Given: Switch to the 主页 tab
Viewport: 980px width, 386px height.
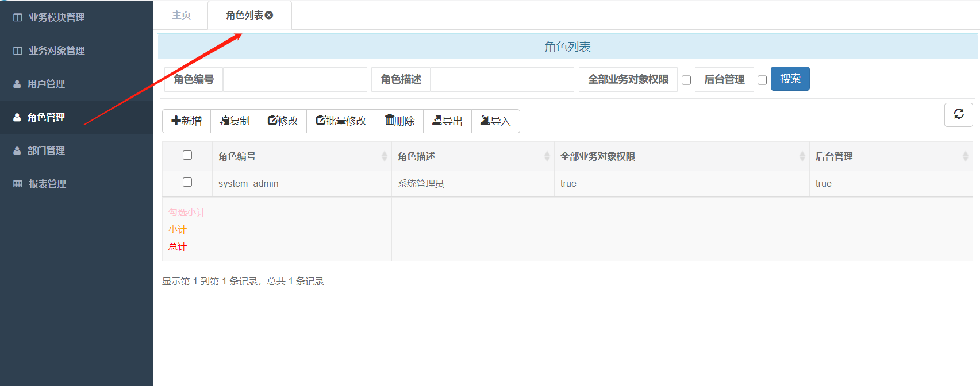Looking at the screenshot, I should pos(182,16).
